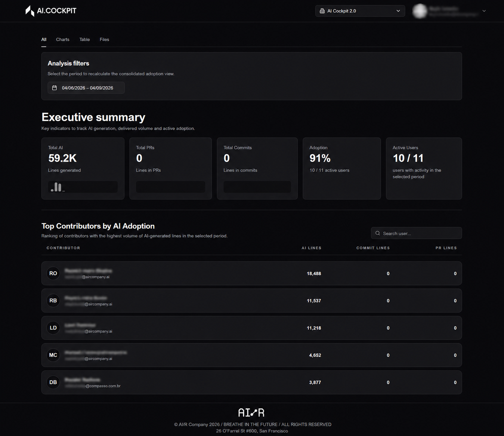
Task: Click the building icon in workspace selector
Action: pyautogui.click(x=322, y=11)
